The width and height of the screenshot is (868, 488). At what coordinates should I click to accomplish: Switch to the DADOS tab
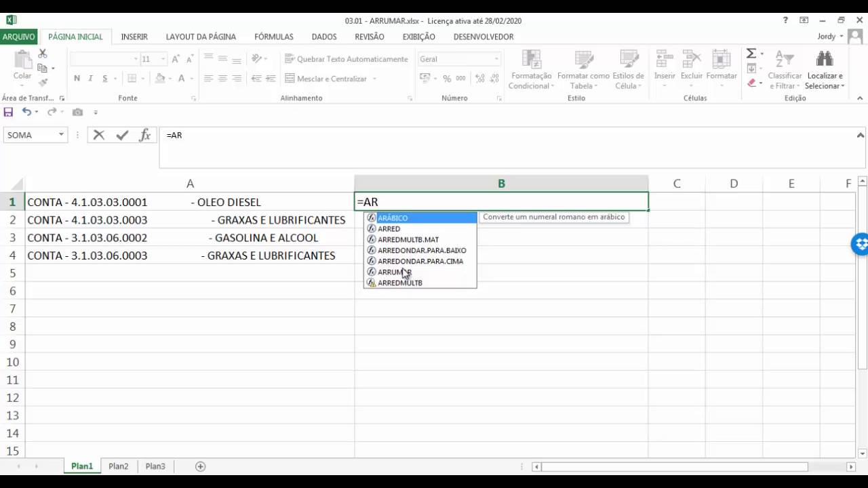click(x=324, y=37)
